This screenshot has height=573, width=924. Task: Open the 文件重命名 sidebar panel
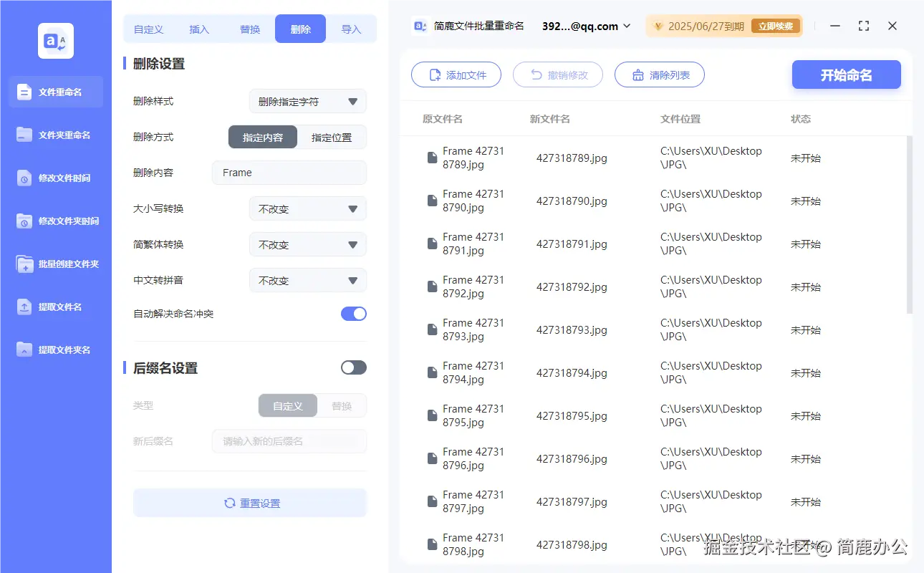pyautogui.click(x=55, y=92)
